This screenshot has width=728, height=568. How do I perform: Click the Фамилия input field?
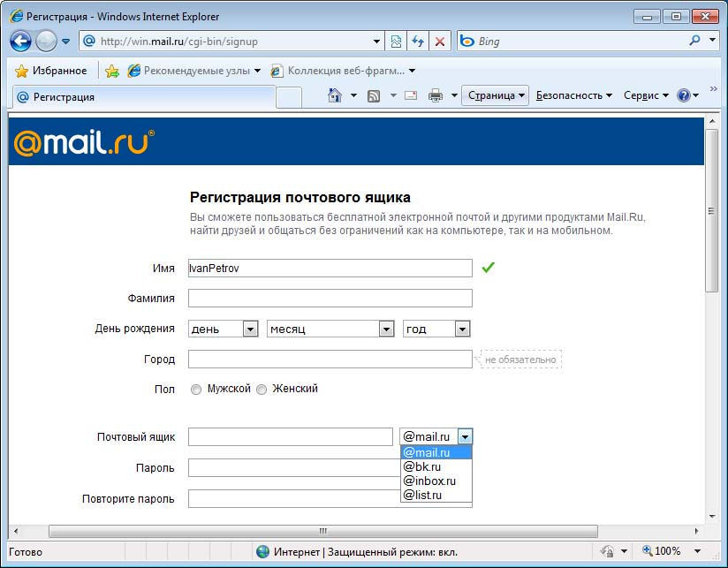click(327, 298)
